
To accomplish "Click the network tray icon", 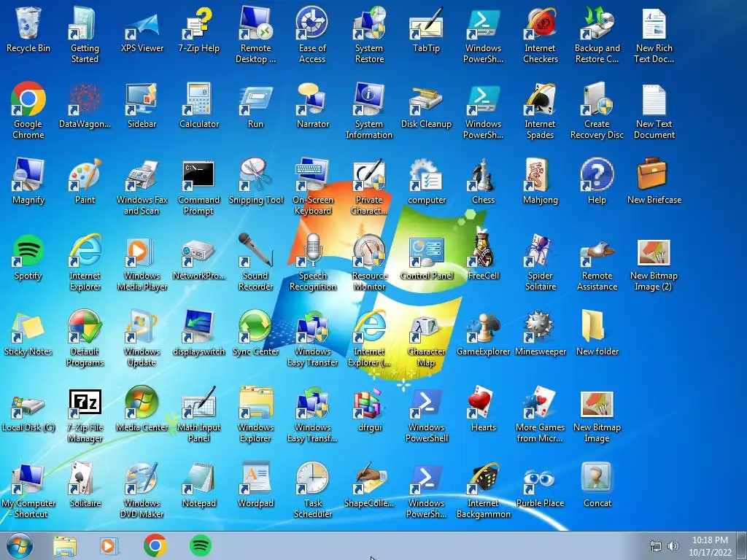I will click(656, 546).
